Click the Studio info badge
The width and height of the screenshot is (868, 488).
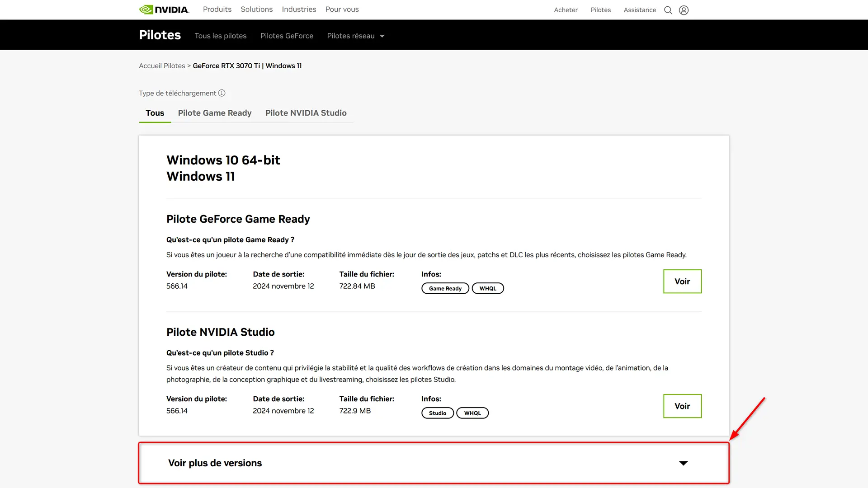coord(438,413)
